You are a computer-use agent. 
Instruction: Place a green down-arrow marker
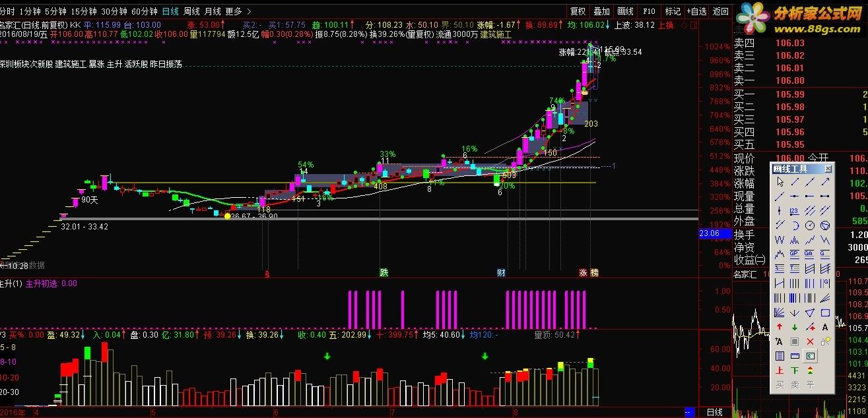(794, 327)
